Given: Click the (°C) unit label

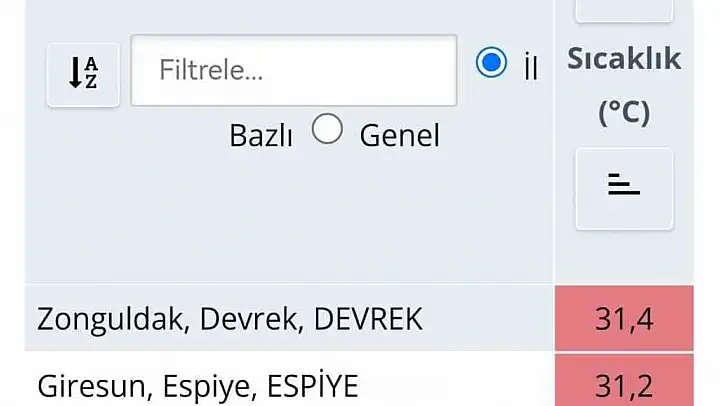Looking at the screenshot, I should pos(624,112).
